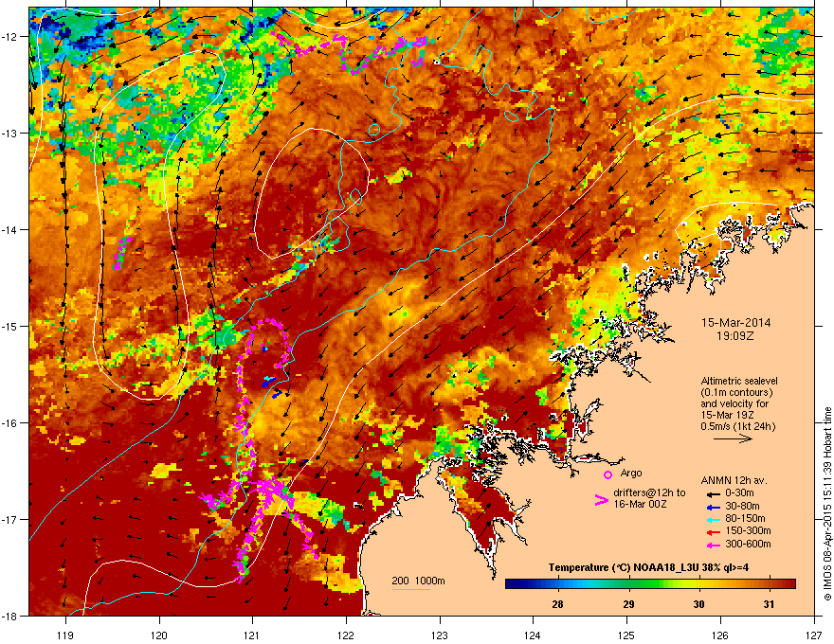Click the cyan 200 1000m bathymetry line sample
The image size is (834, 644).
pyautogui.click(x=410, y=589)
